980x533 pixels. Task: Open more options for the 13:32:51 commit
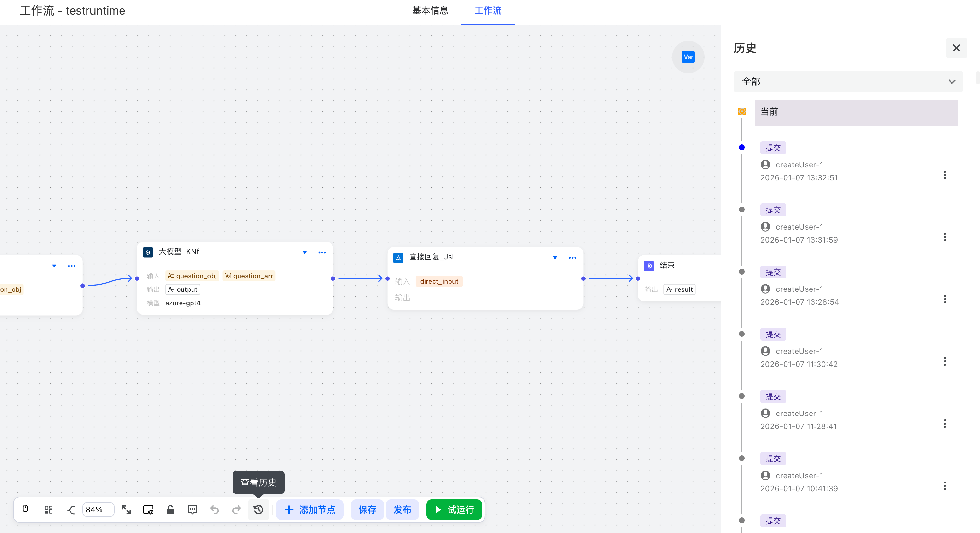tap(945, 175)
